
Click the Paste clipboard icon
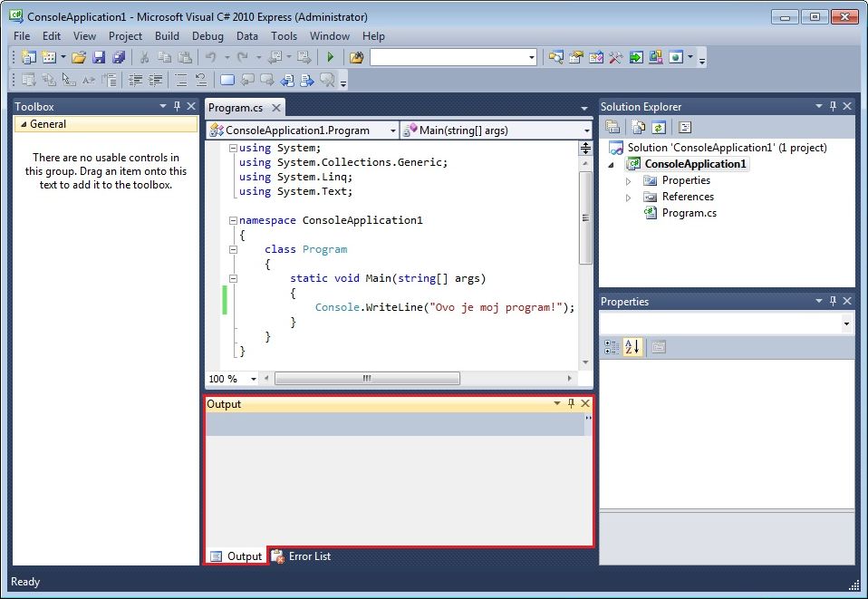(185, 57)
